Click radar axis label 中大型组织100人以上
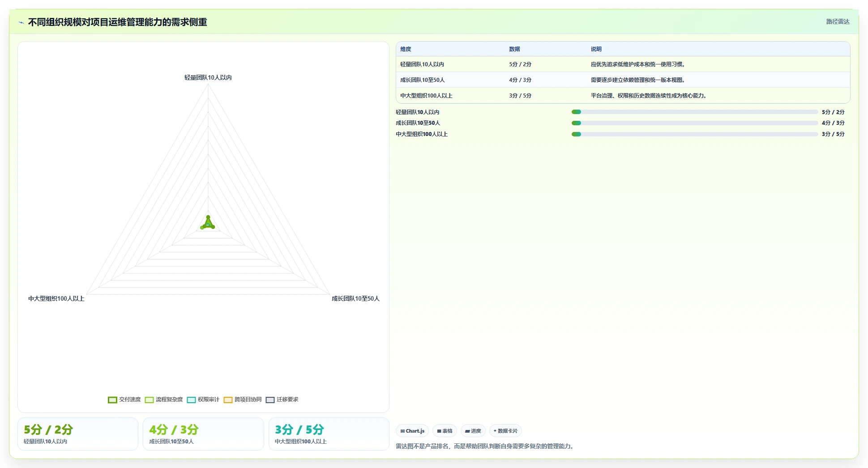This screenshot has height=468, width=868. pos(56,298)
